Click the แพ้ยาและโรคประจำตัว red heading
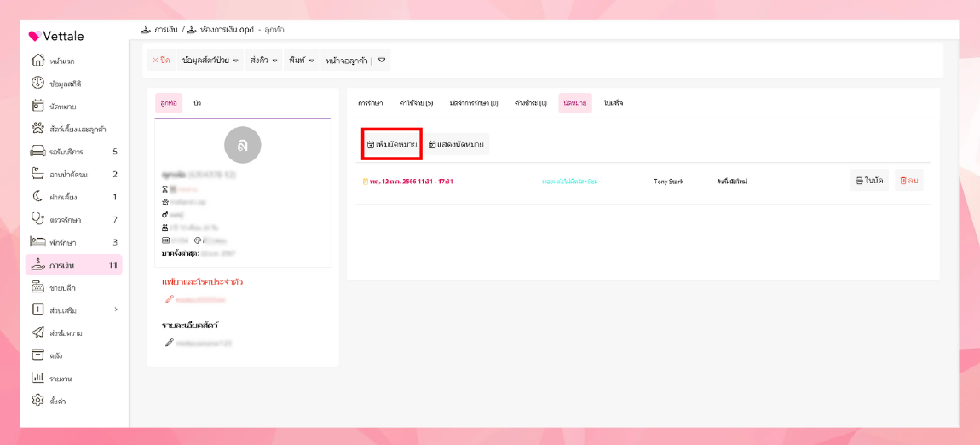Screen dimensions: 980x445 click(202, 282)
